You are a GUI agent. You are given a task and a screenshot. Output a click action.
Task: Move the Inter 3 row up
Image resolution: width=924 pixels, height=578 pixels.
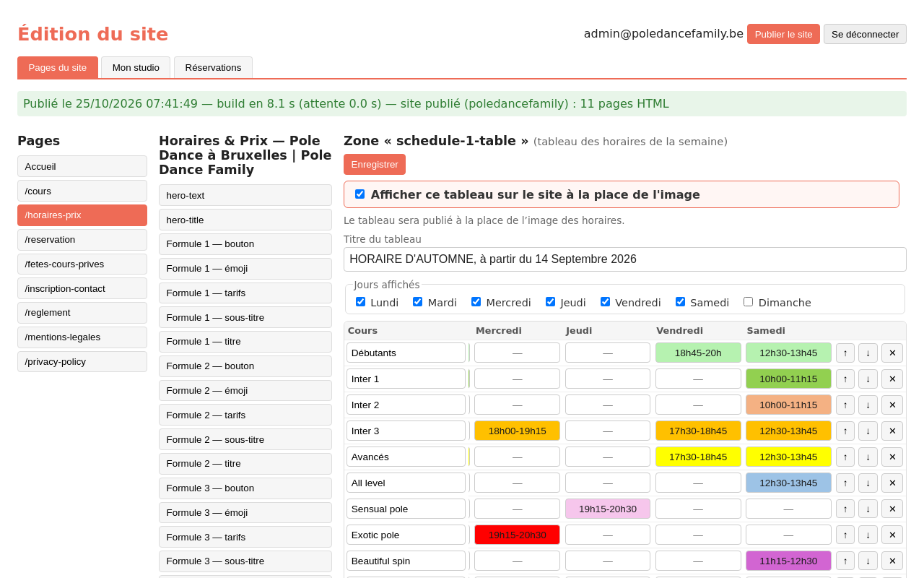click(x=845, y=431)
